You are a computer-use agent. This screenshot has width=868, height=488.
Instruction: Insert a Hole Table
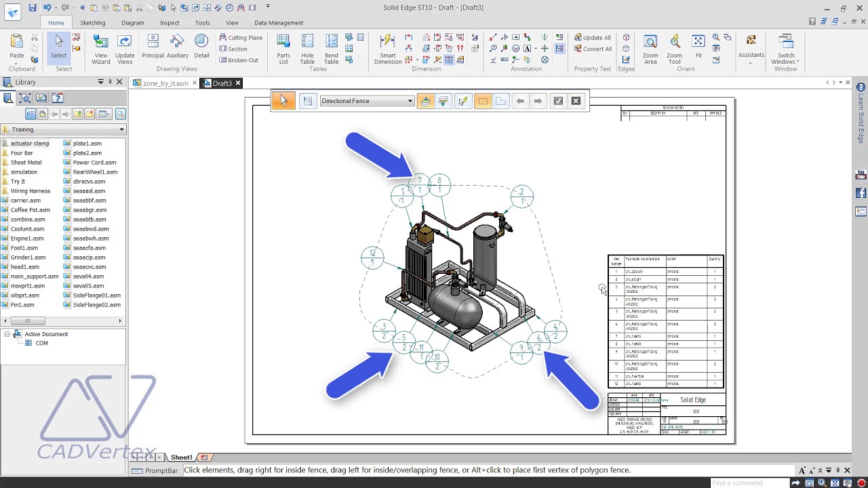307,49
